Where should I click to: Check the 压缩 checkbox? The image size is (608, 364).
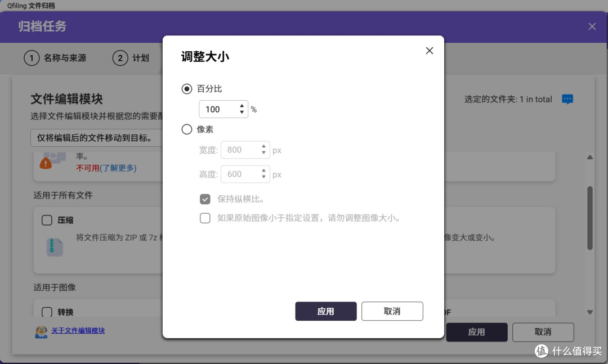(47, 220)
